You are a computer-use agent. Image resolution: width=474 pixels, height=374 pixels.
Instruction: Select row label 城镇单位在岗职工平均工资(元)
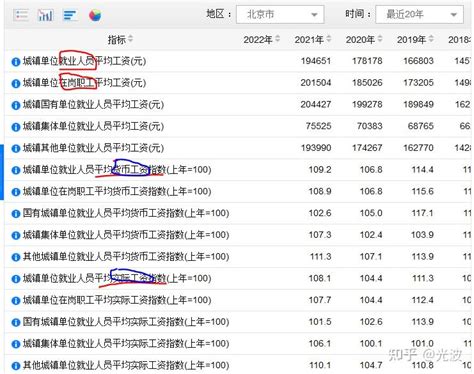tap(84, 83)
